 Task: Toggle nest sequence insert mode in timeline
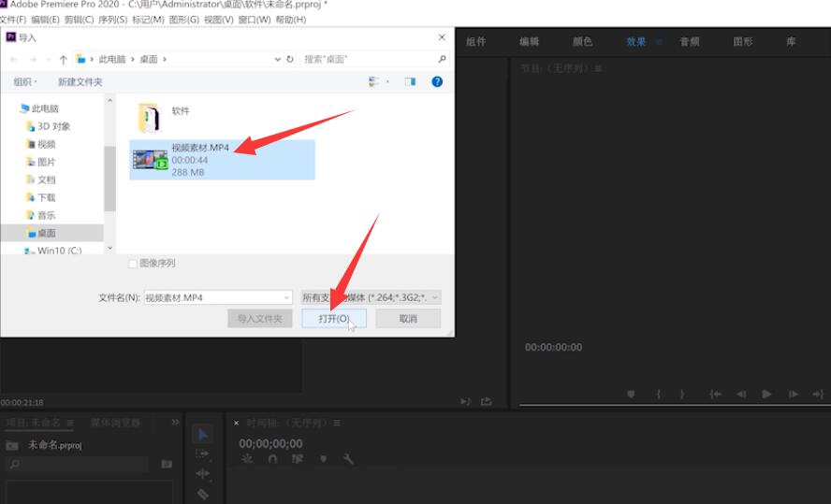[247, 459]
